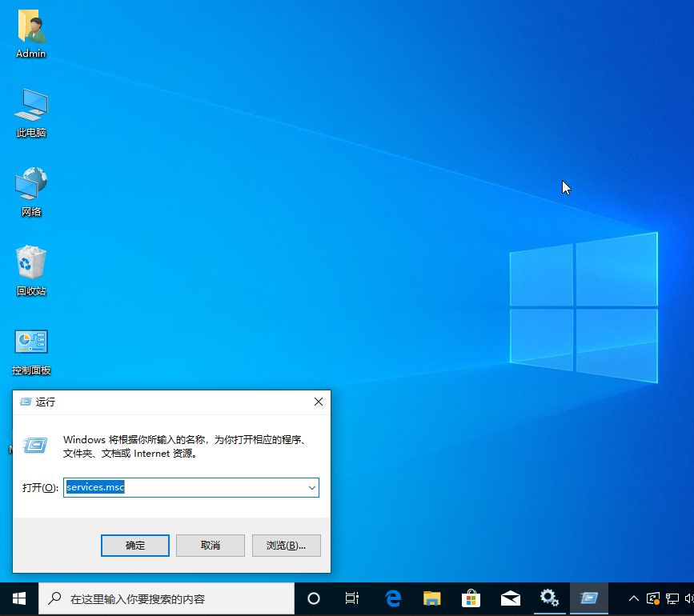Show hidden icons with the tray chevron
Image resolution: width=694 pixels, height=616 pixels.
pos(633,598)
